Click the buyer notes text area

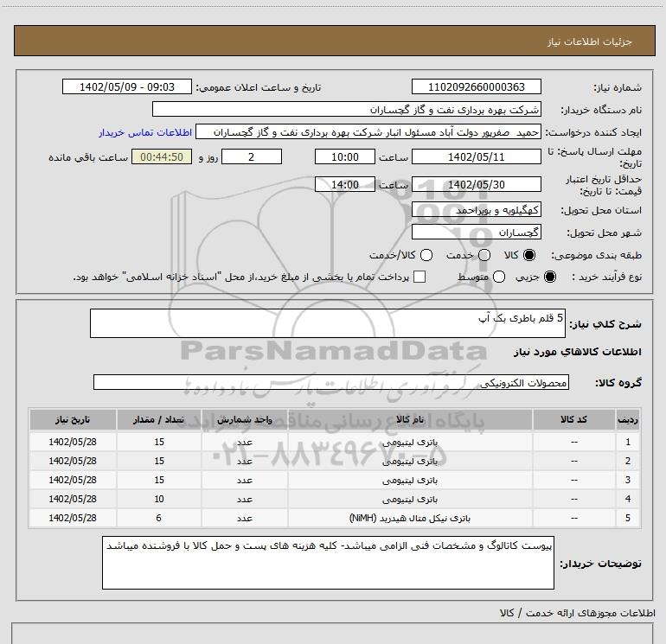pos(328,563)
